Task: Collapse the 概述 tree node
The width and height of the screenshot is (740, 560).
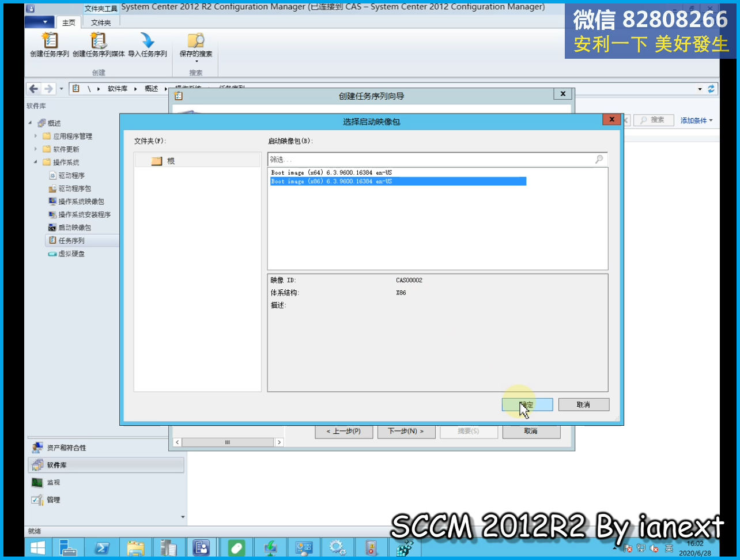Action: [x=30, y=123]
